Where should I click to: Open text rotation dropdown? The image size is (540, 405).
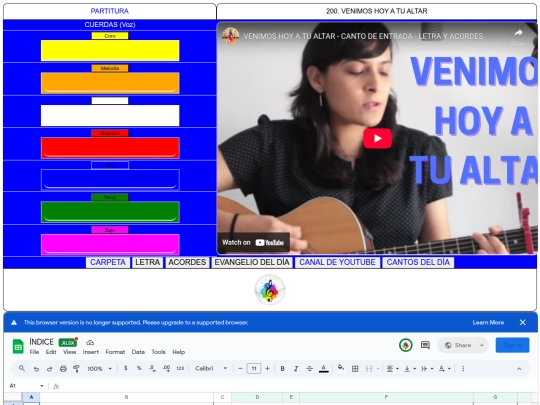[x=445, y=368]
